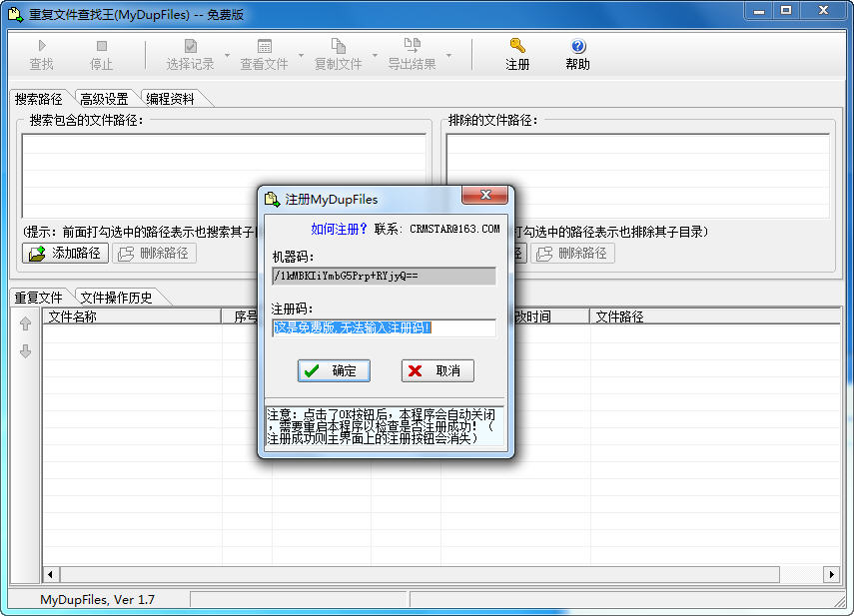Click the 停止 stop toolbar icon

[x=102, y=46]
